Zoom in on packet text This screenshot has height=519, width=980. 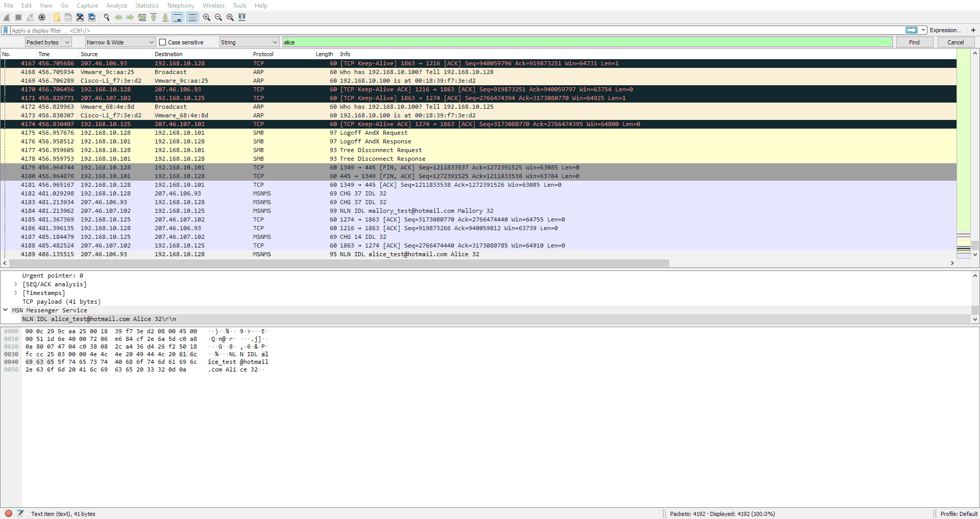point(207,17)
